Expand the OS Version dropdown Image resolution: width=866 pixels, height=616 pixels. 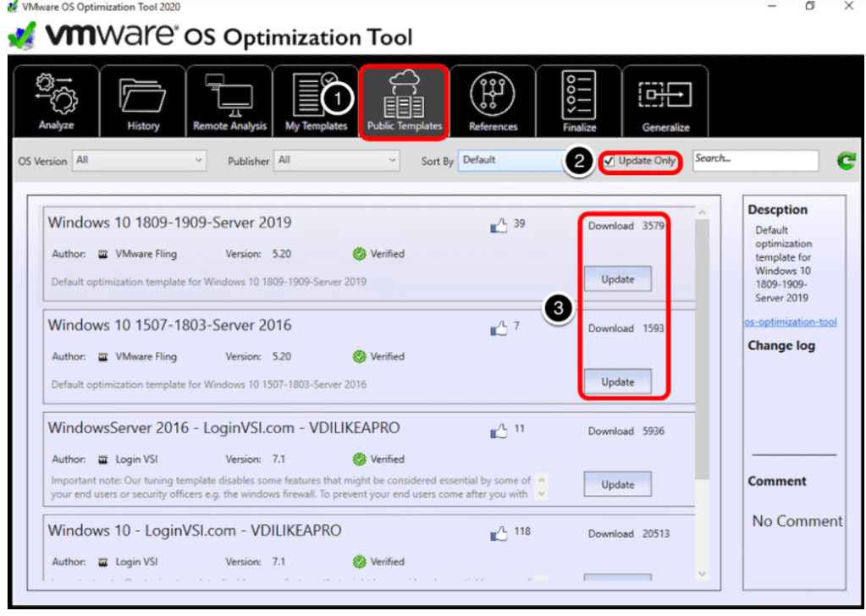pyautogui.click(x=140, y=160)
